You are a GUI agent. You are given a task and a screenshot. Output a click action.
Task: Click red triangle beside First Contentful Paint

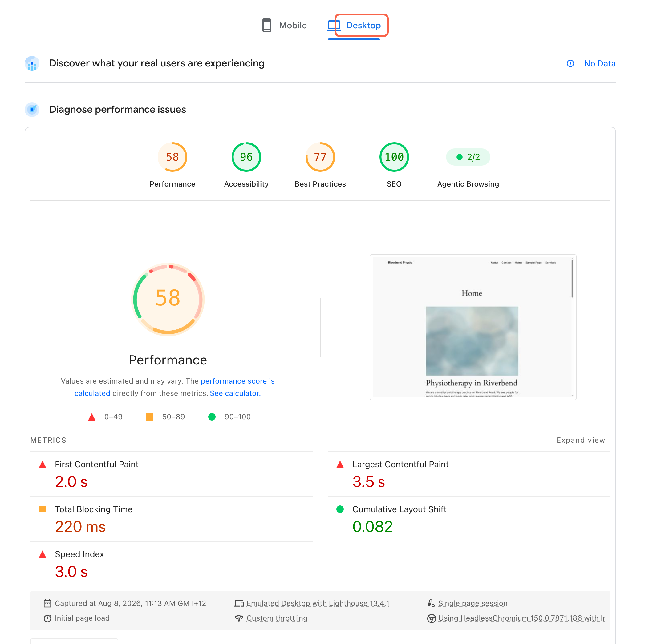(43, 464)
